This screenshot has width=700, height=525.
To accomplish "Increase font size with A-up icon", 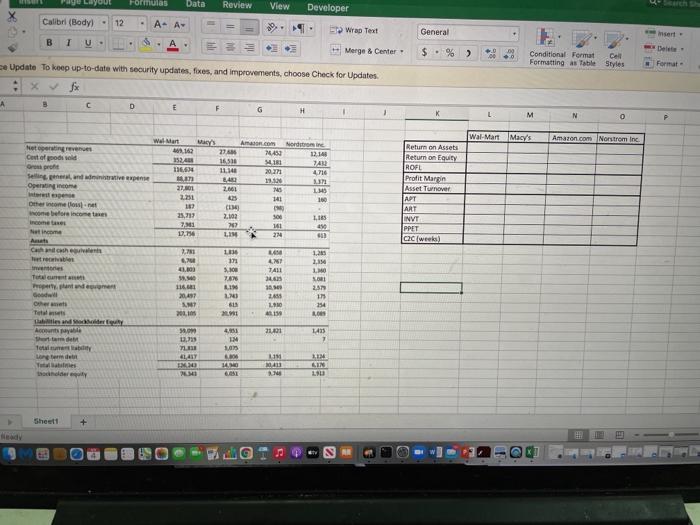I will point(160,24).
